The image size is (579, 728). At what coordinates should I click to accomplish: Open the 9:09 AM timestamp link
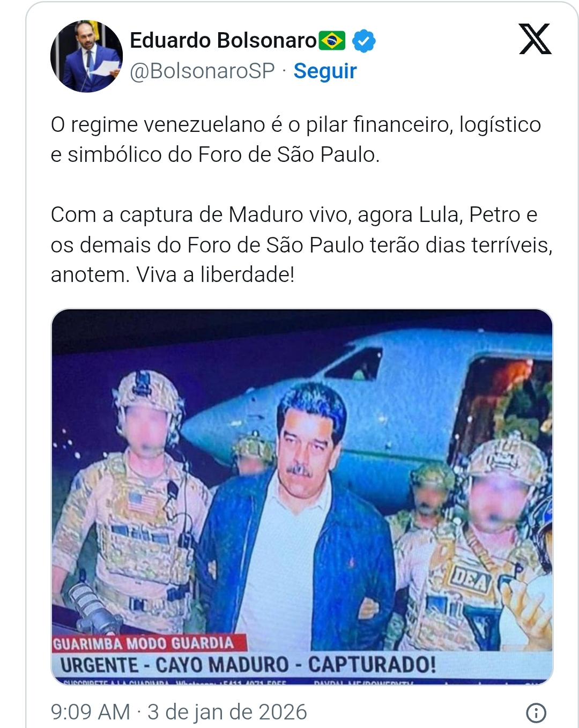coord(91,712)
